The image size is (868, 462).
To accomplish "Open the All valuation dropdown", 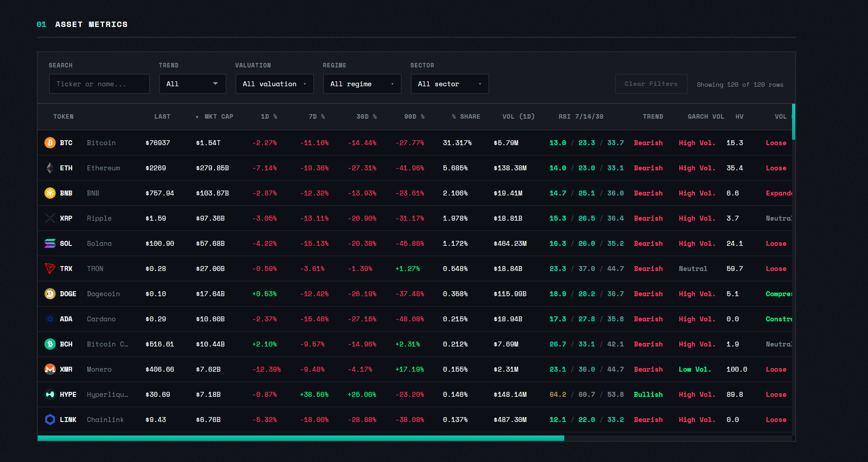I will pos(275,84).
